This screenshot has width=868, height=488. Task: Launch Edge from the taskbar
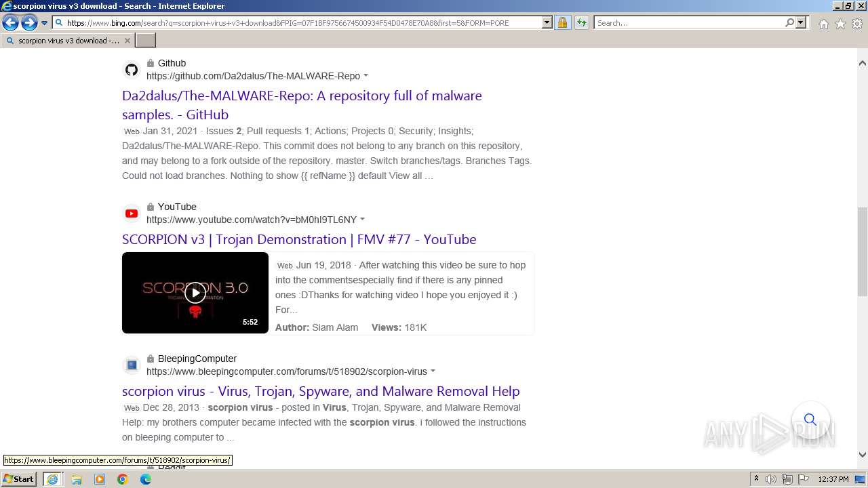click(x=146, y=479)
